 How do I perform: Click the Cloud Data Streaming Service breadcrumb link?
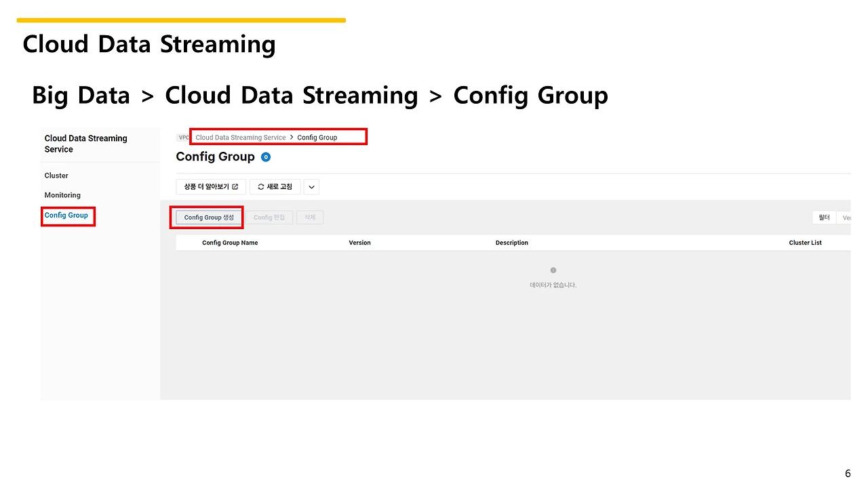[x=241, y=138]
